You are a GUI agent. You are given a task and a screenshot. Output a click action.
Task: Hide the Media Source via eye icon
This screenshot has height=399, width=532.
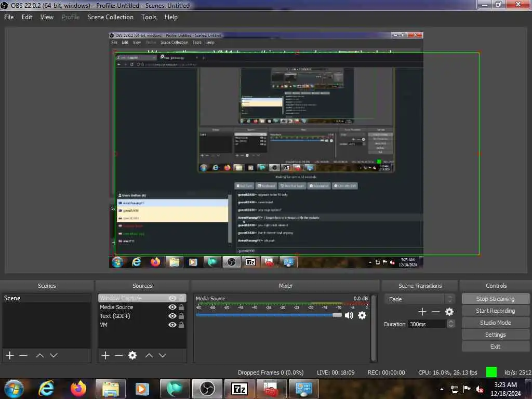(172, 307)
